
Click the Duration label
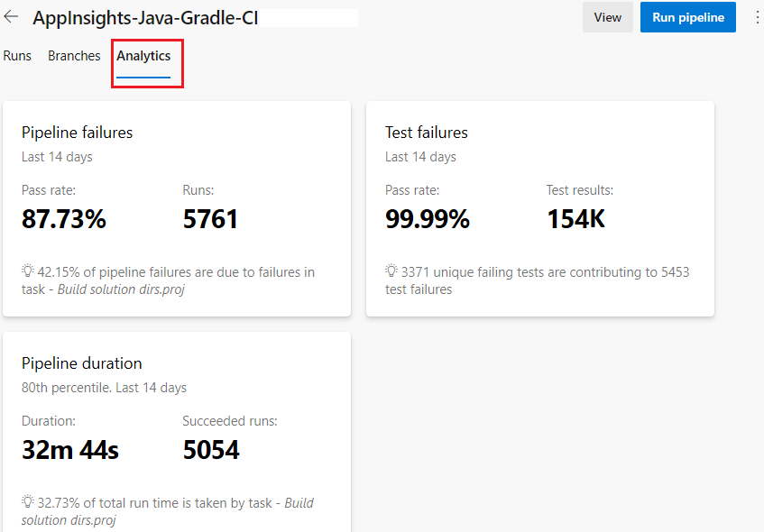49,421
